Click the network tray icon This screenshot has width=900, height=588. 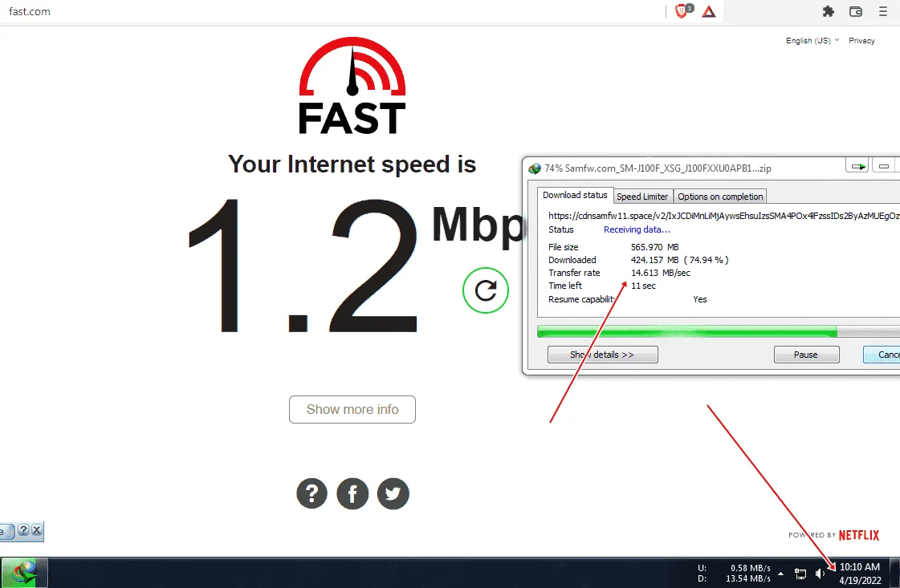(800, 573)
